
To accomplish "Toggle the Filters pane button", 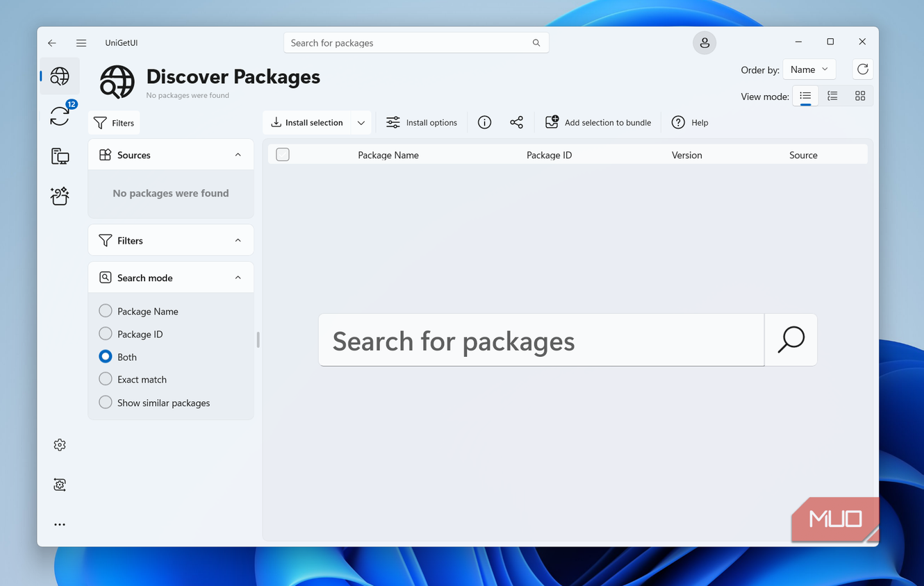I will coord(114,123).
